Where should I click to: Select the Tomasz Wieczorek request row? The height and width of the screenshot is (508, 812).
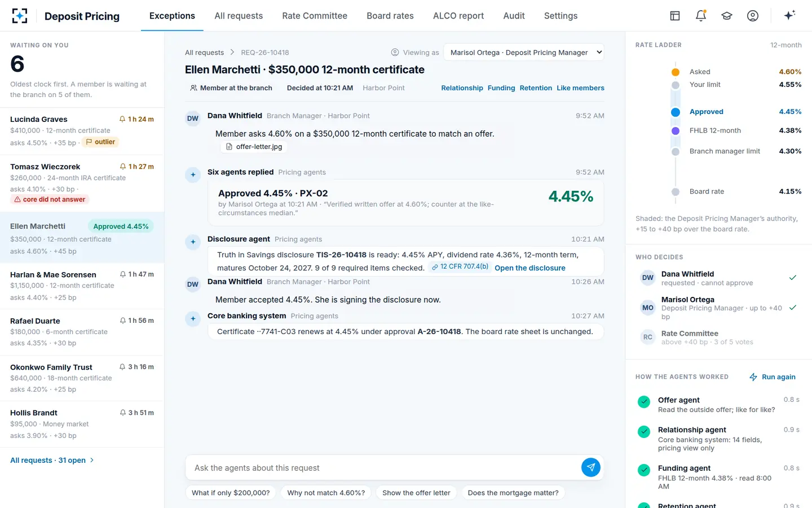(x=82, y=183)
